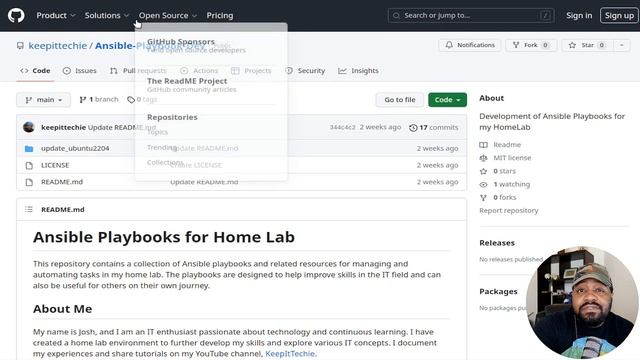Click GitHub Sponsors in Open Source menu
The image size is (640, 360).
point(181,42)
